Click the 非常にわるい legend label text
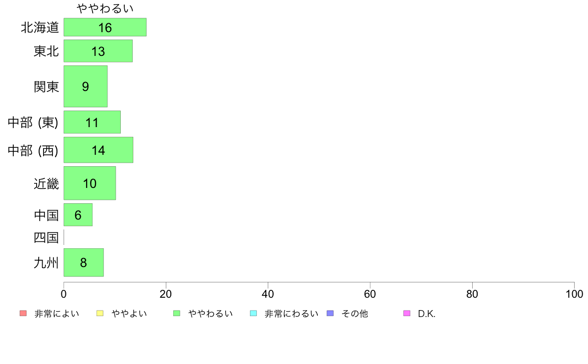This screenshot has height=364, width=588. 292,314
